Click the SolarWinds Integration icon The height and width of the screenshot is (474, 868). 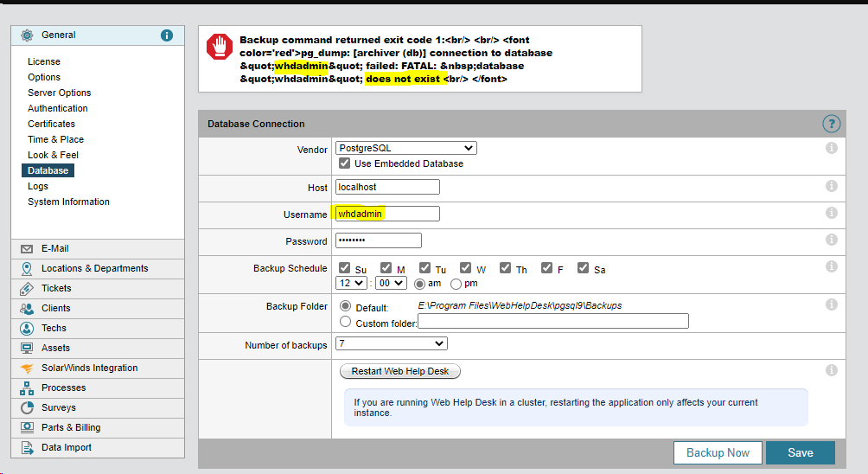point(26,368)
